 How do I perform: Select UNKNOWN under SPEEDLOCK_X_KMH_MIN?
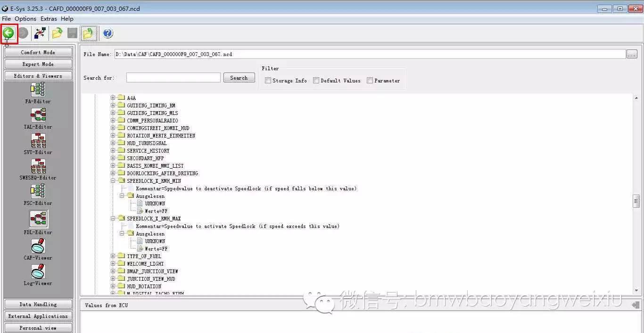(x=155, y=203)
